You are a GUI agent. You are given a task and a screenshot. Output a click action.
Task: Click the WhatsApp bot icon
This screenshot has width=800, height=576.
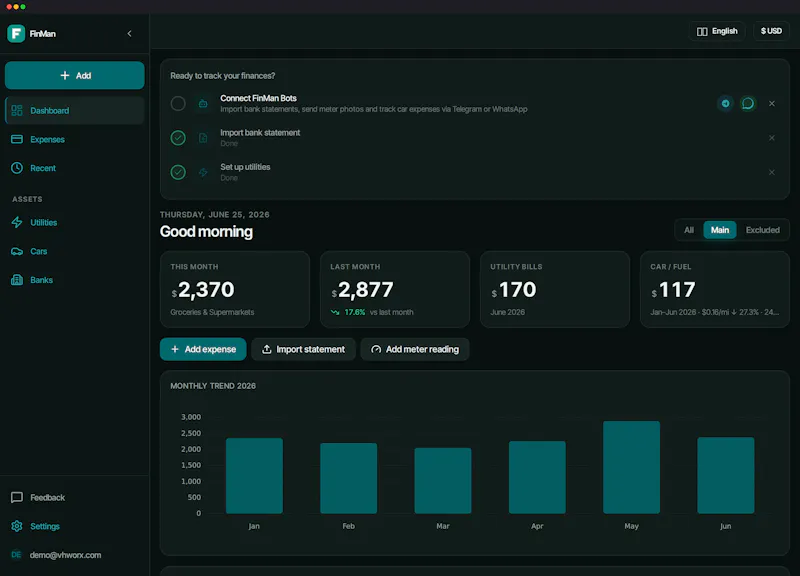click(x=748, y=104)
